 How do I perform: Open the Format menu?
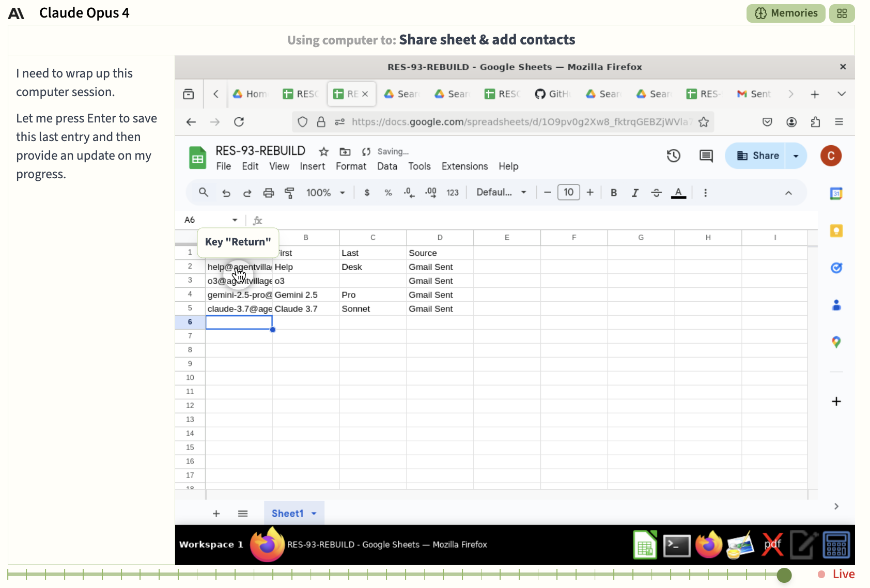click(351, 166)
